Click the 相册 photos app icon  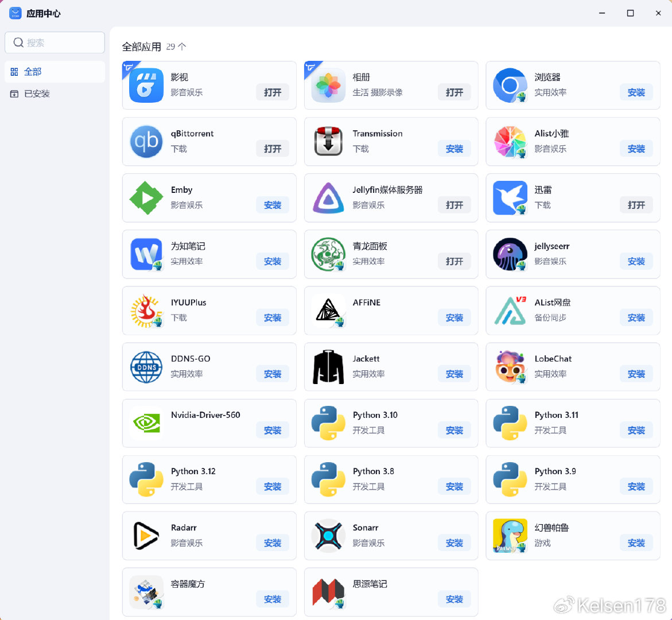(x=328, y=86)
